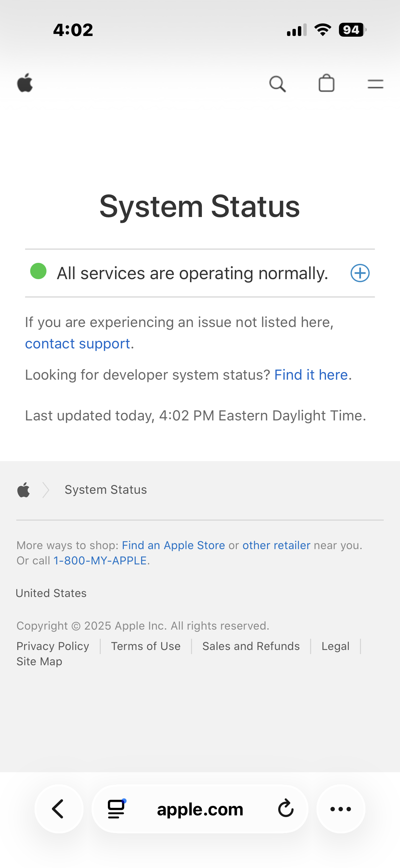400x868 pixels.
Task: Open developer status Find it here link
Action: [x=311, y=375]
